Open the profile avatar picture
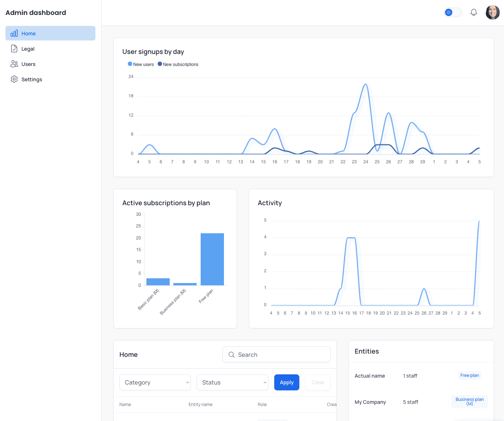 pyautogui.click(x=492, y=12)
